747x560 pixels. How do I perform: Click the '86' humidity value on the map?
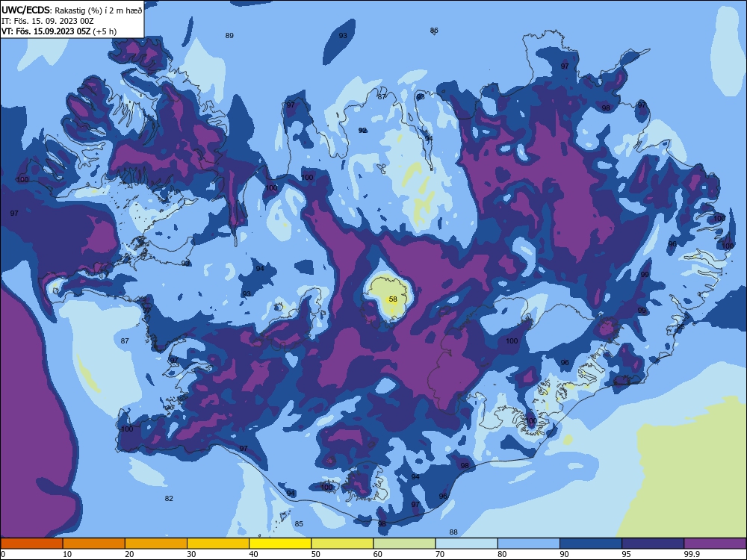coord(434,30)
